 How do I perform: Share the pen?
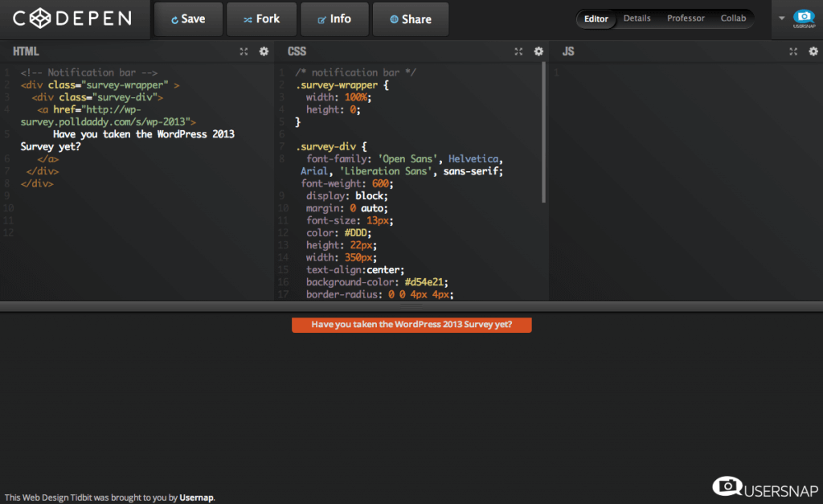click(x=411, y=19)
